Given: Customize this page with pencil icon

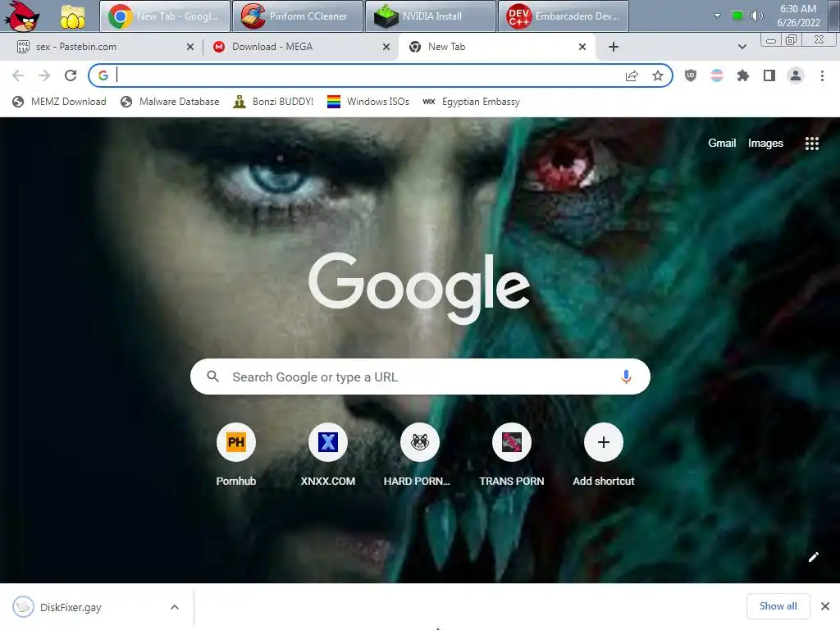Looking at the screenshot, I should pyautogui.click(x=813, y=557).
